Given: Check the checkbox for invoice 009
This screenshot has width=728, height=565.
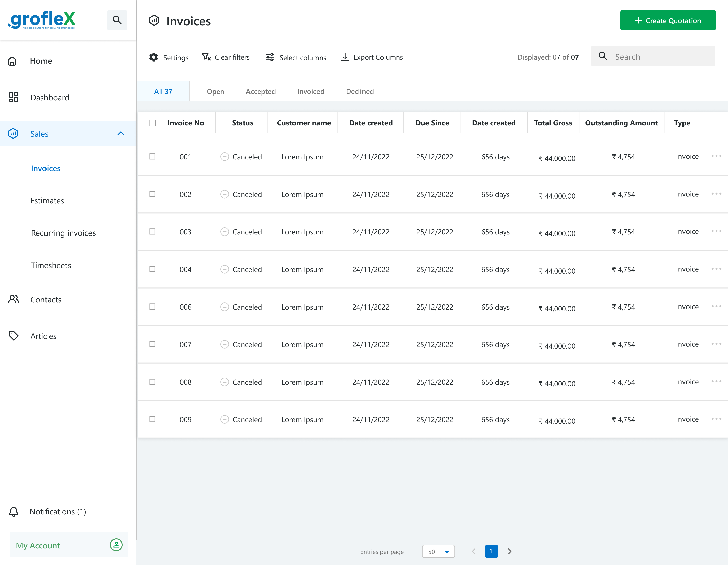Looking at the screenshot, I should (152, 419).
